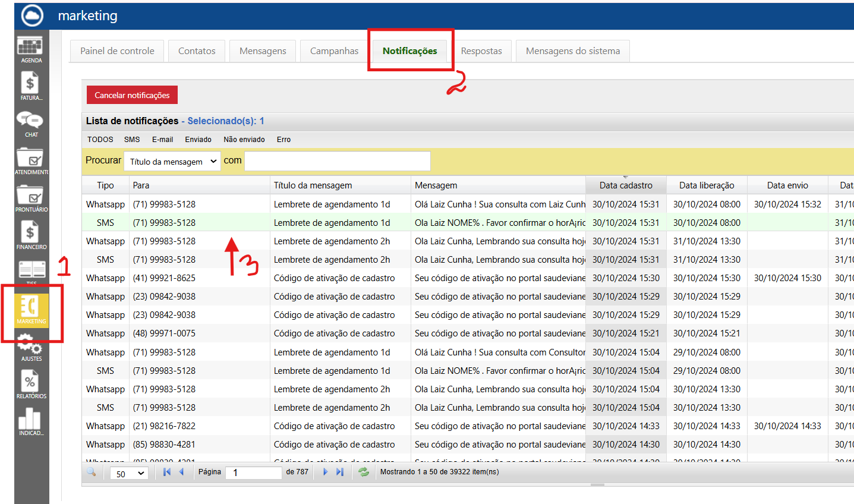854x504 pixels.
Task: Open the Mensagens do sistema tab
Action: point(572,51)
